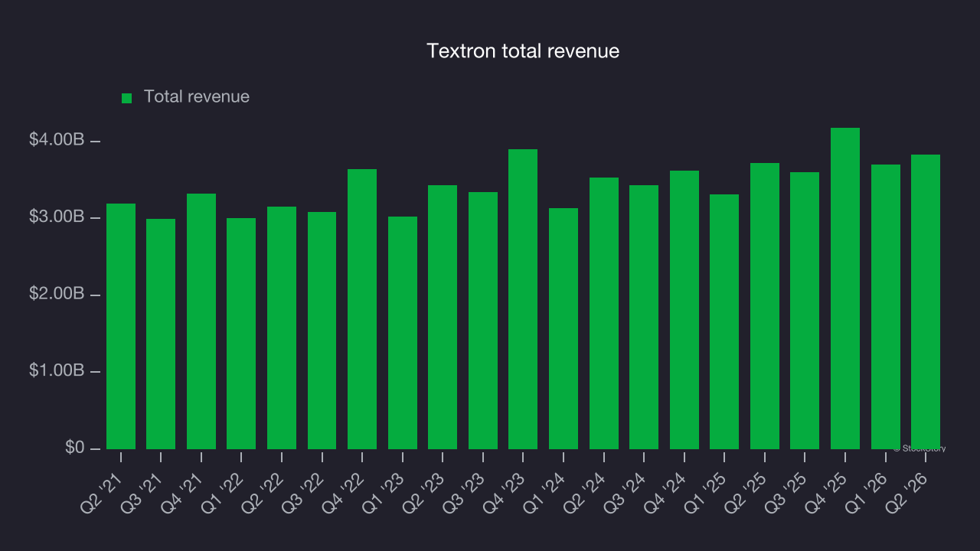Select the Q4 '24 revenue bar
The width and height of the screenshot is (980, 551).
[684, 310]
